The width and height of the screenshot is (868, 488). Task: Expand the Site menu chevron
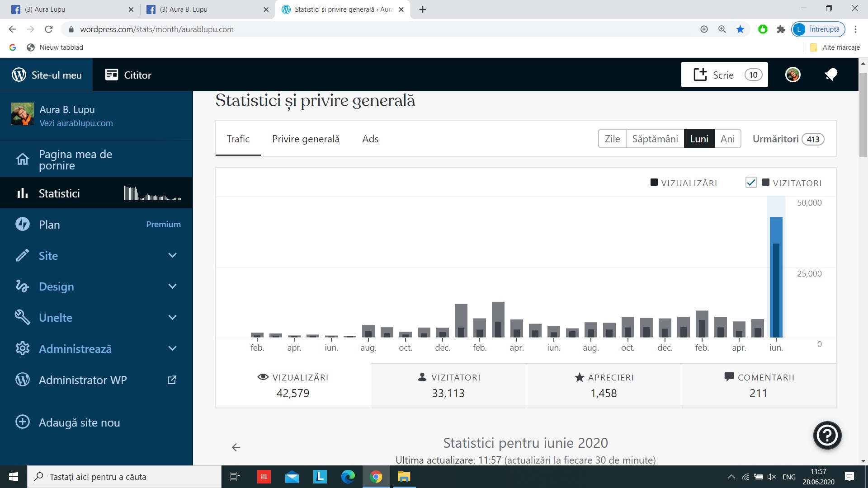pos(172,255)
